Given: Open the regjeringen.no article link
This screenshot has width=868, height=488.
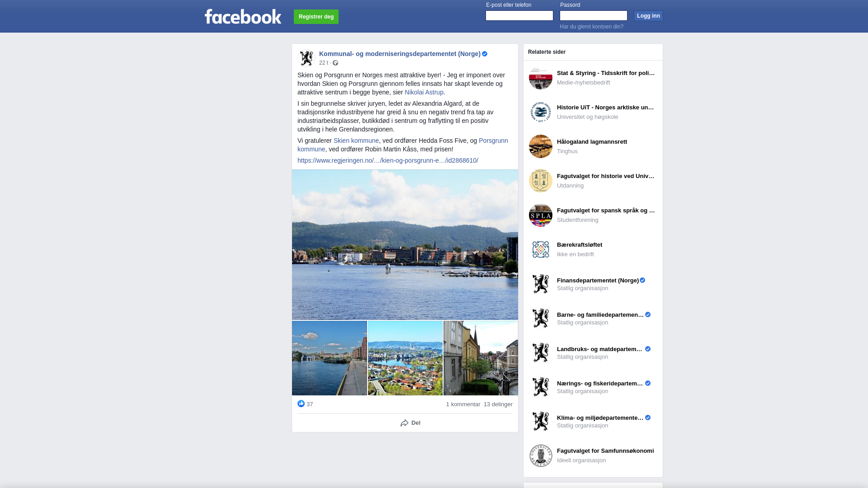Looking at the screenshot, I should 388,160.
